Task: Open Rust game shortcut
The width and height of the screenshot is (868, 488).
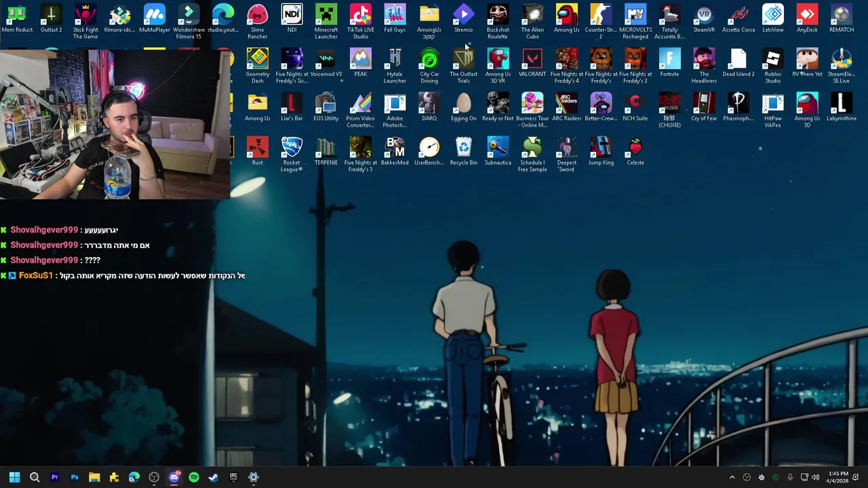Action: click(257, 151)
